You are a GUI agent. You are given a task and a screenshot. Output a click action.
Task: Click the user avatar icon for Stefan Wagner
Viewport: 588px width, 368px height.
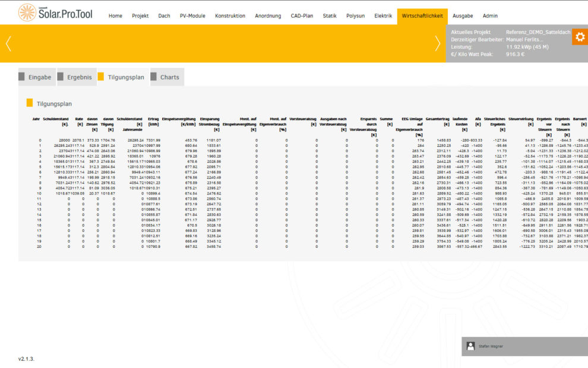(x=471, y=346)
